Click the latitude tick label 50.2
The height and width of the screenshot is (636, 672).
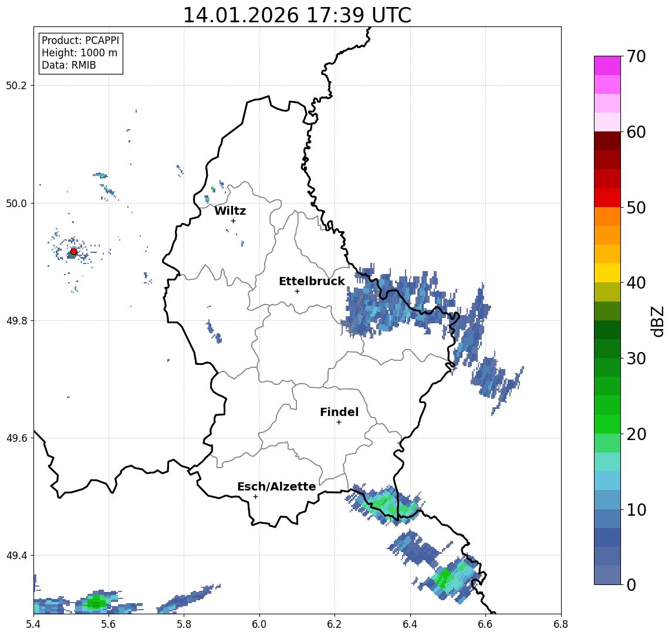[x=16, y=85]
